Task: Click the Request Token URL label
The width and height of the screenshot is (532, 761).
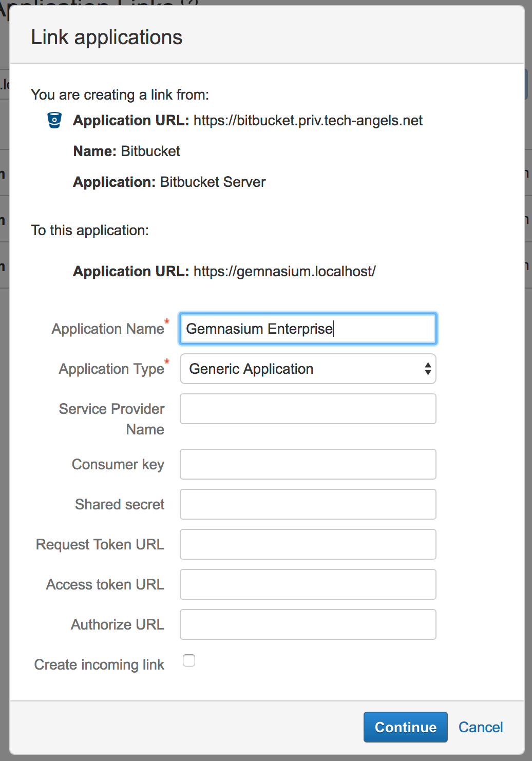Action: 100,544
